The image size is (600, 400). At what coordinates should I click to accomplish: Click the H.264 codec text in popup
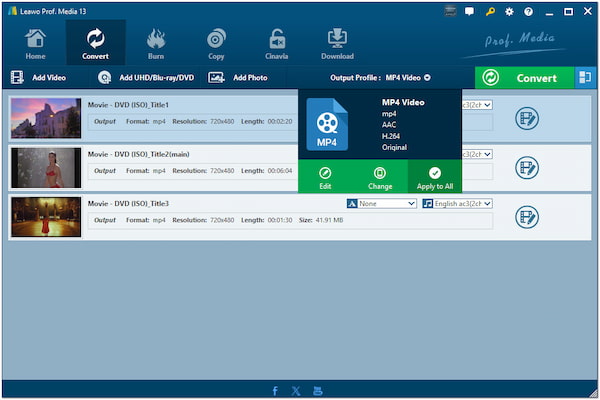click(x=391, y=136)
